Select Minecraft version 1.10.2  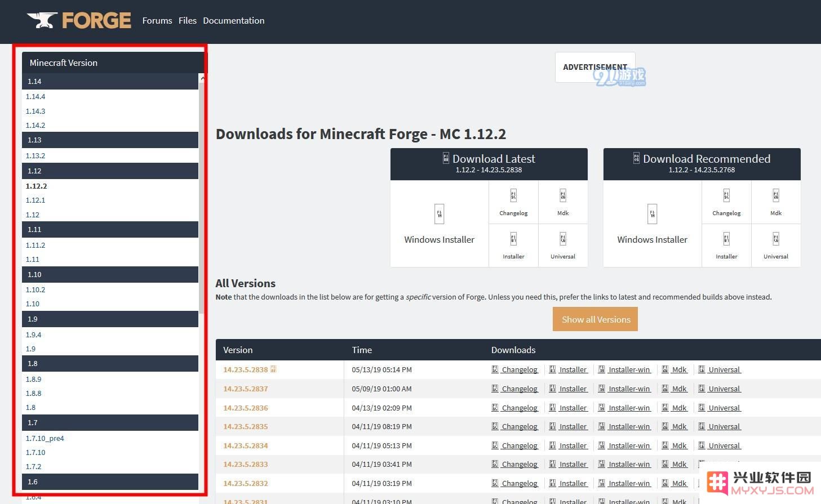pyautogui.click(x=35, y=289)
